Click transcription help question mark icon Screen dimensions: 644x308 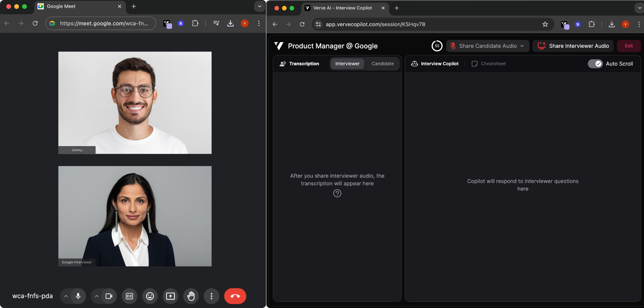tap(337, 193)
